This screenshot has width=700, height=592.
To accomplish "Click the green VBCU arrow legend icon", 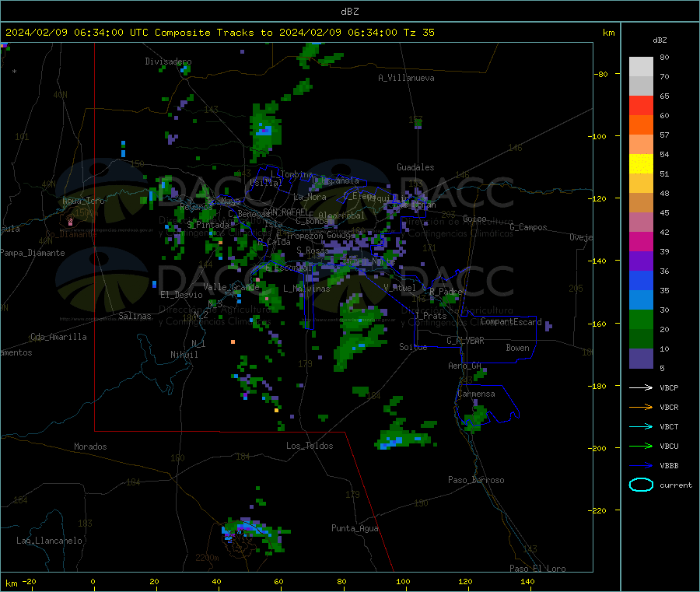I will point(641,446).
